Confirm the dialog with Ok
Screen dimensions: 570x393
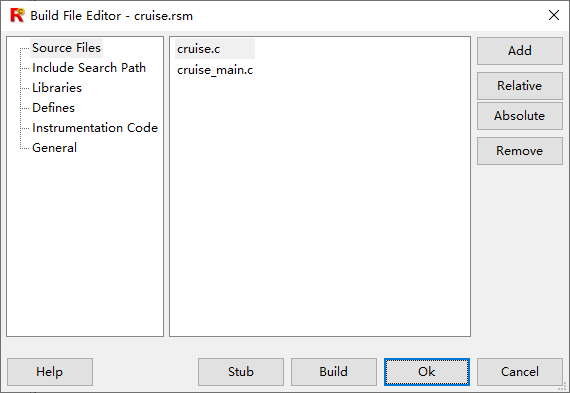[426, 372]
